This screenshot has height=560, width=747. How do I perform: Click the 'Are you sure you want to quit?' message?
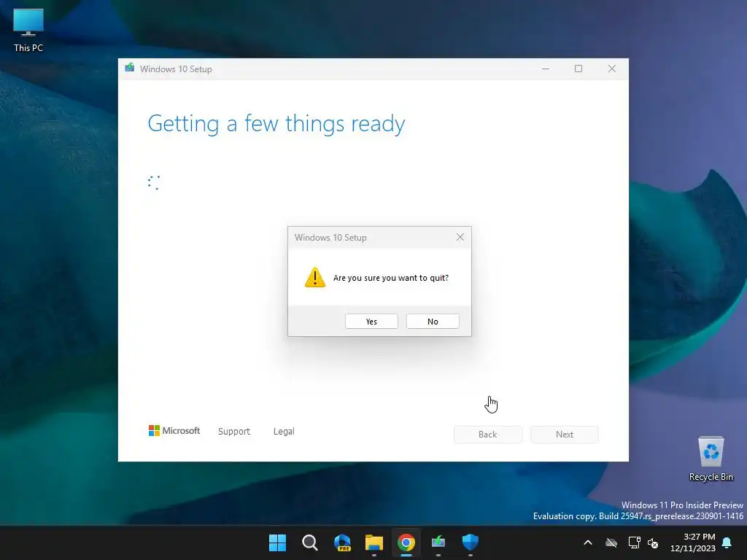pyautogui.click(x=391, y=278)
